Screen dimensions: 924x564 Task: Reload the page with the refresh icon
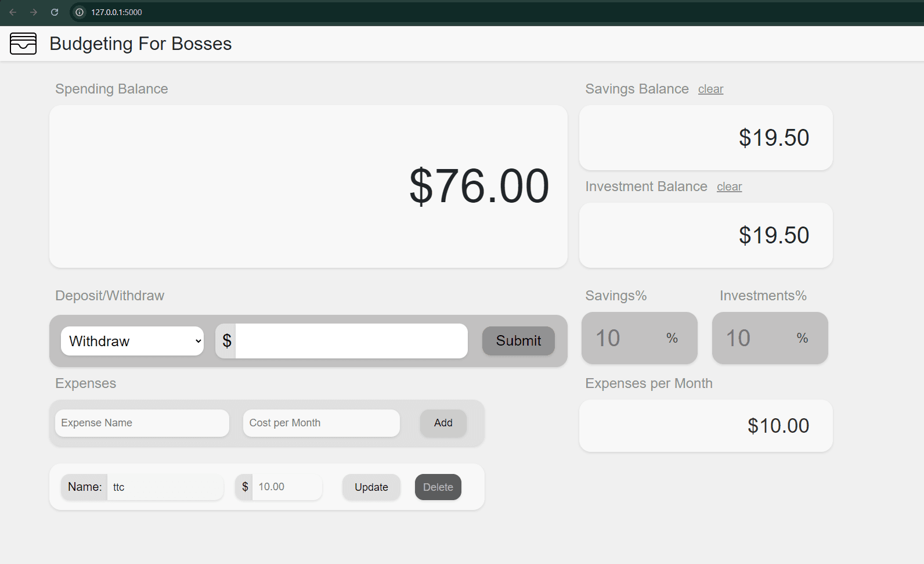click(x=55, y=12)
